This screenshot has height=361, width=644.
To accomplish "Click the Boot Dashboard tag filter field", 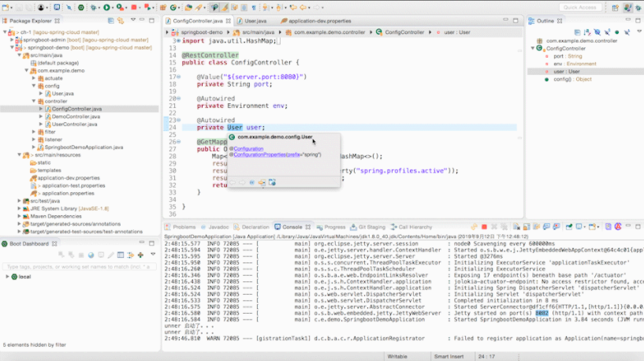I will [79, 267].
